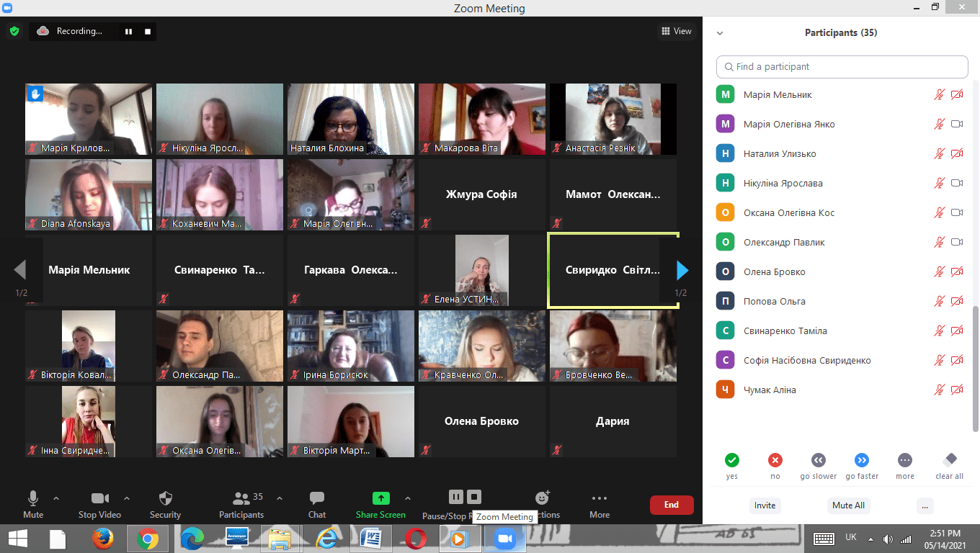The width and height of the screenshot is (980, 553).
Task: Click the Share Screen icon
Action: (380, 498)
